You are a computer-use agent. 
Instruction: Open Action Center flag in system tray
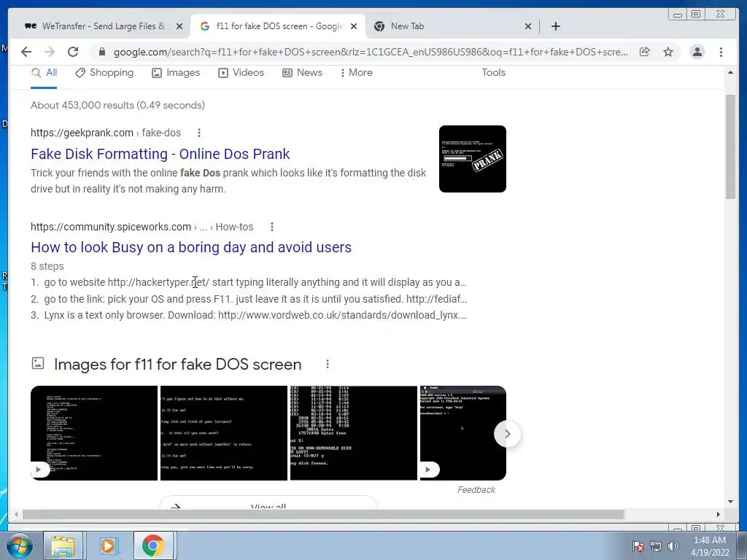[638, 546]
